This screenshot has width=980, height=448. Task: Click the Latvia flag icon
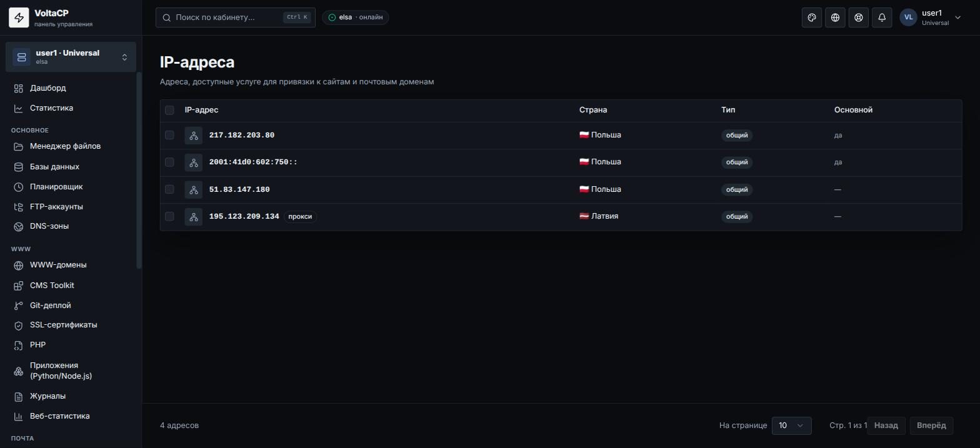click(584, 216)
